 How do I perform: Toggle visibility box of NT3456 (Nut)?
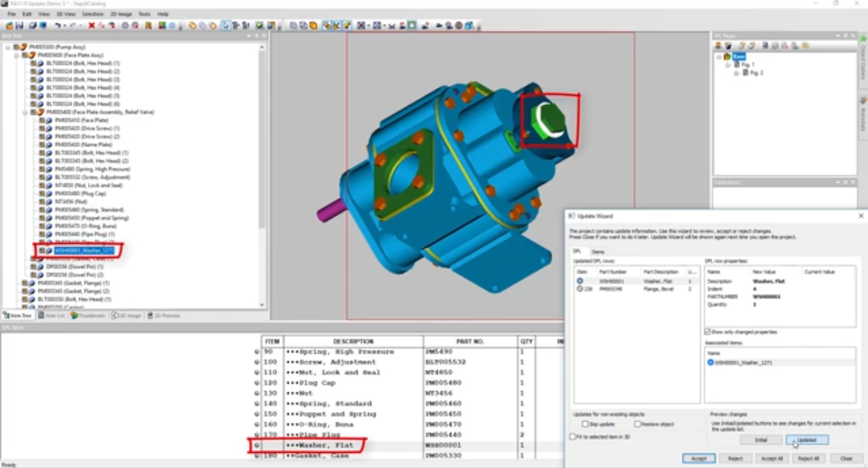point(42,202)
